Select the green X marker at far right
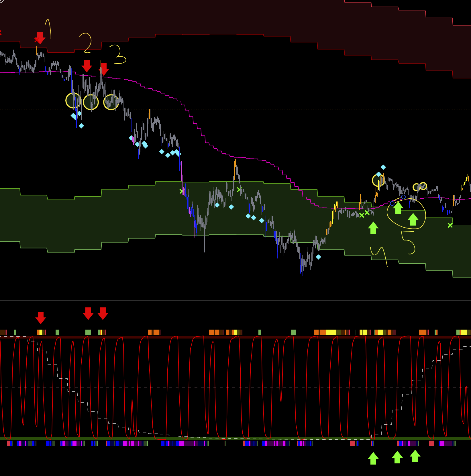The image size is (471, 476). (x=450, y=225)
